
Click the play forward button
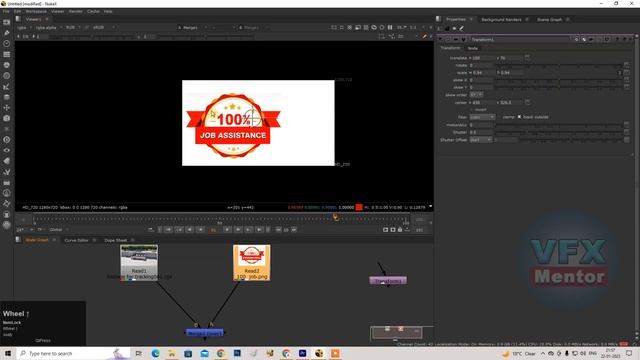238,230
